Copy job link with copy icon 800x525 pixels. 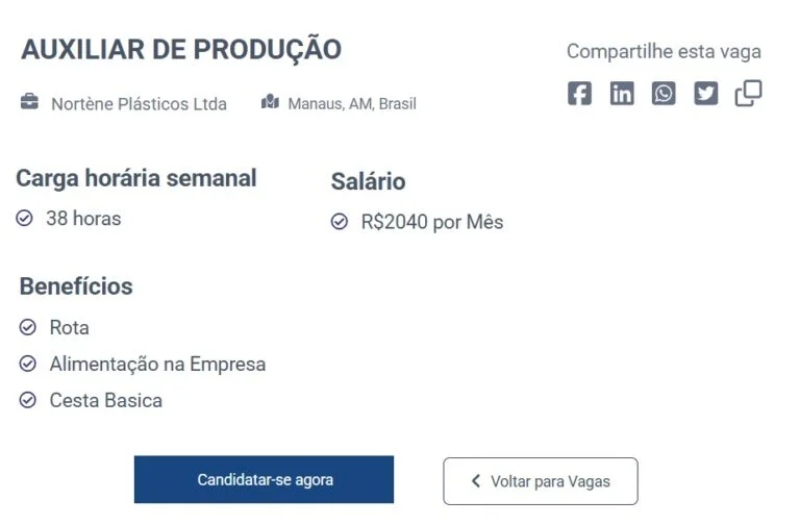coord(748,94)
